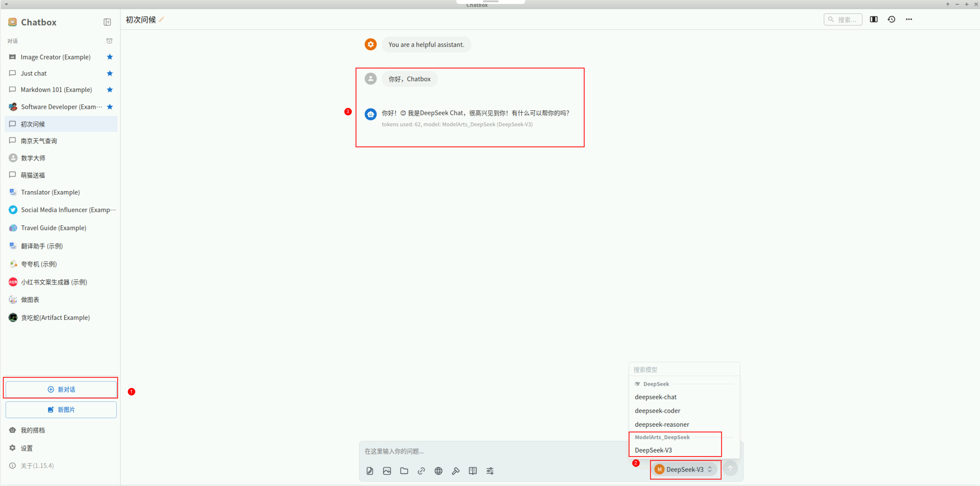Open the conversation settings sliders icon
980x486 pixels.
pyautogui.click(x=490, y=471)
